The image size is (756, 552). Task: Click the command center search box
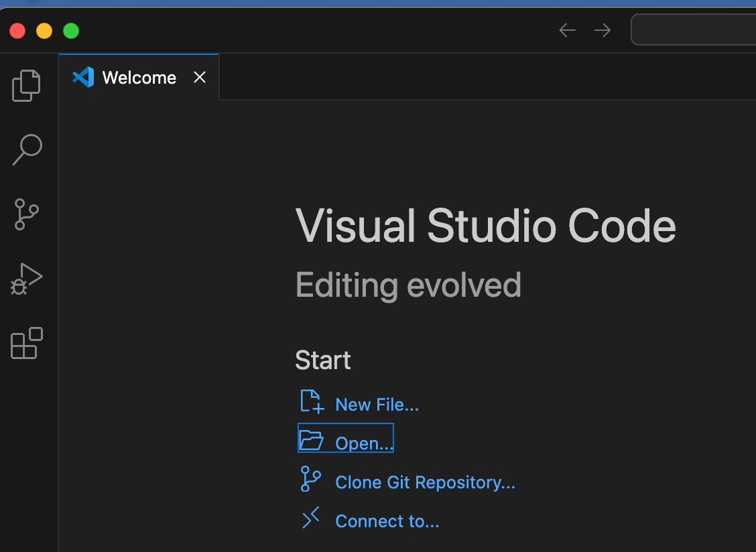point(693,30)
